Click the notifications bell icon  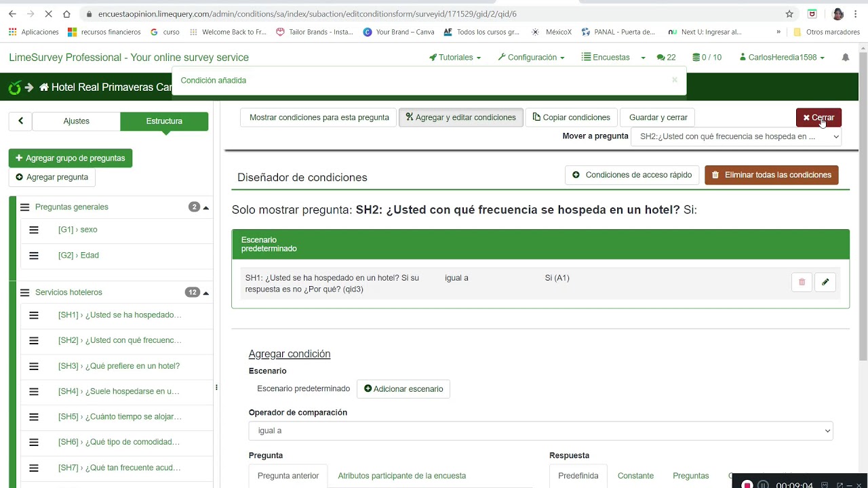click(x=846, y=58)
